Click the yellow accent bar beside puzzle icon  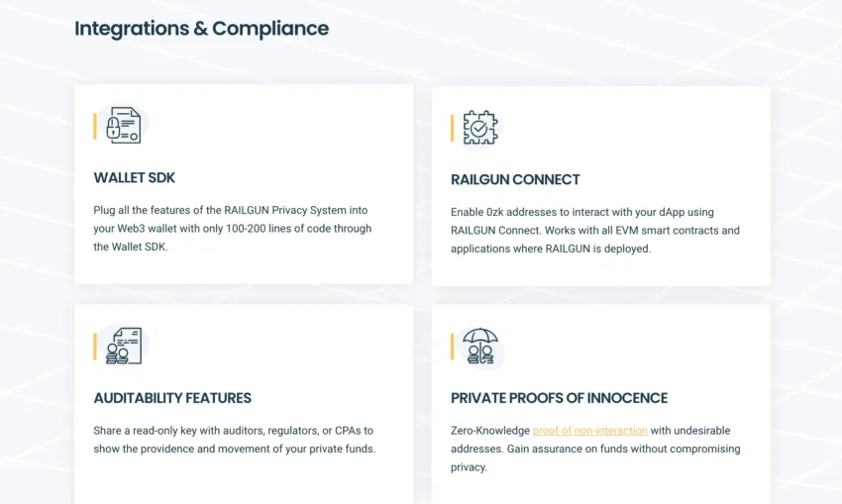click(452, 129)
